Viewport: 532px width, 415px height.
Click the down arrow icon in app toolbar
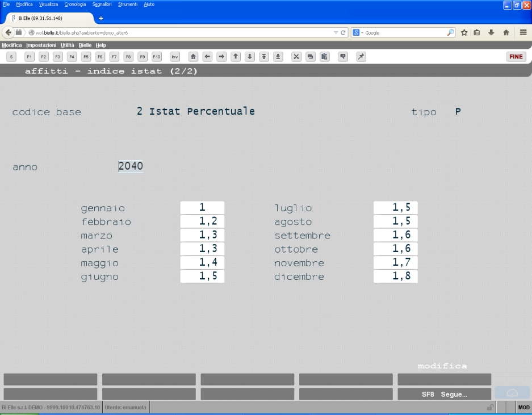coord(250,57)
